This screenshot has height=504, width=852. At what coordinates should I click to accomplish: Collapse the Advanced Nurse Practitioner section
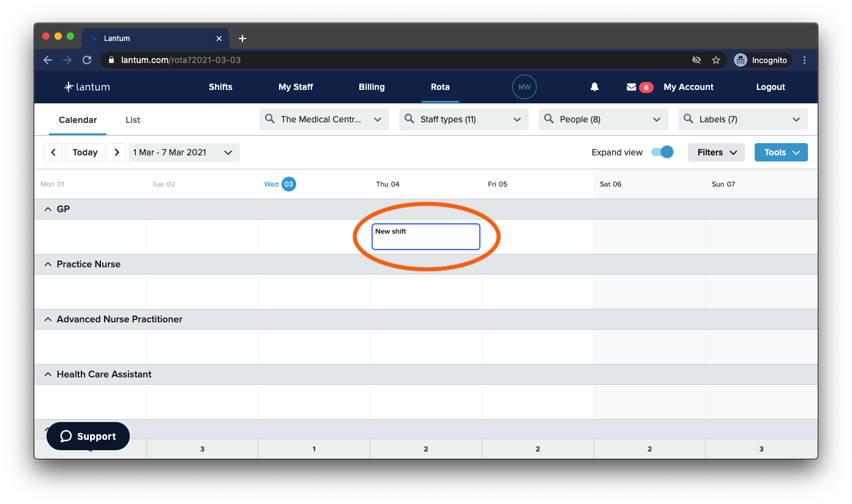click(x=48, y=319)
